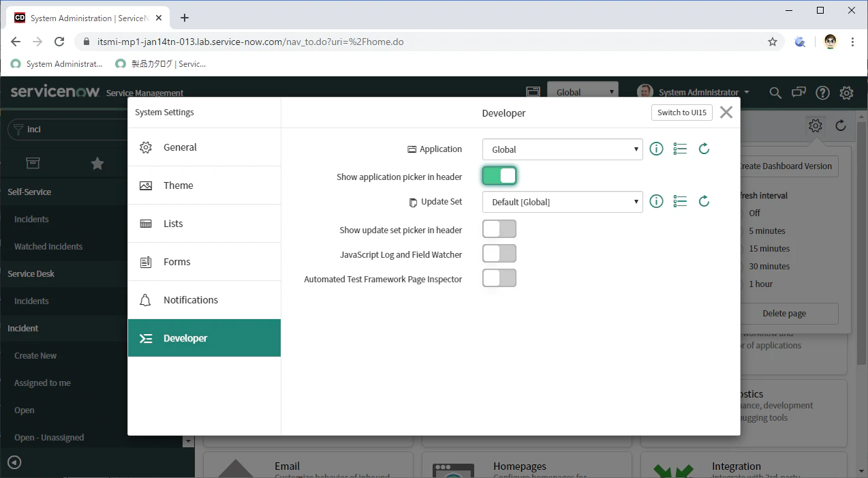Refresh the Update Set picker
Screen dimensions: 868x478
click(x=704, y=200)
